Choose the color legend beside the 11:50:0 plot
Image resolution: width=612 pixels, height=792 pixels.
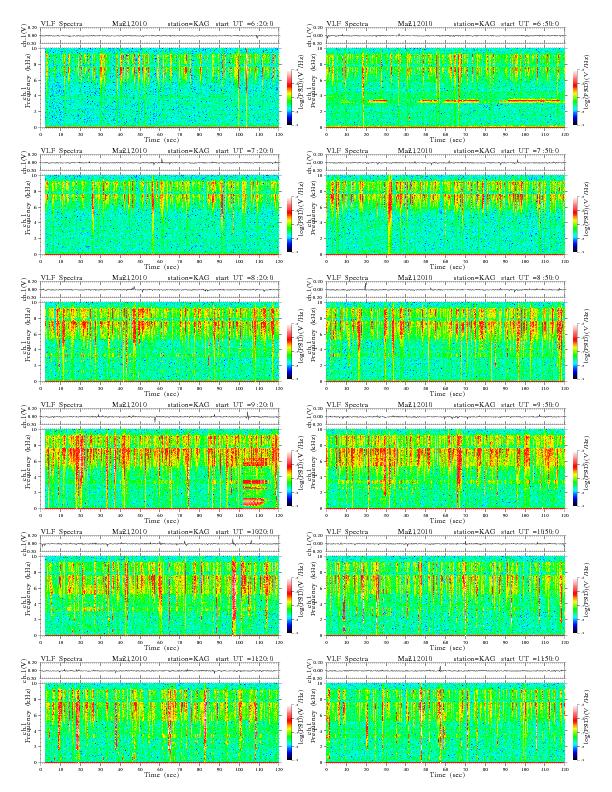[575, 732]
